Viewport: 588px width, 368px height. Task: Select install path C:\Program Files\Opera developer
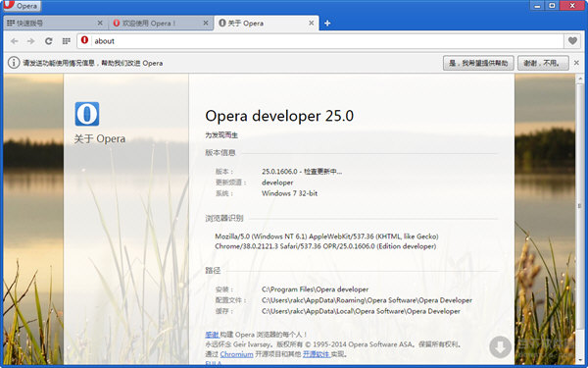[315, 289]
